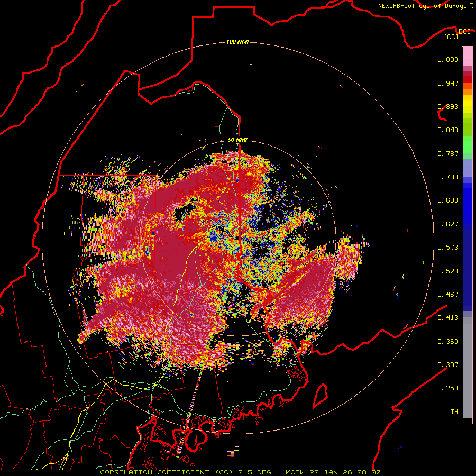Screen dimensions: 476x476
Task: Click the 0.787 scale value
Action: (x=448, y=153)
